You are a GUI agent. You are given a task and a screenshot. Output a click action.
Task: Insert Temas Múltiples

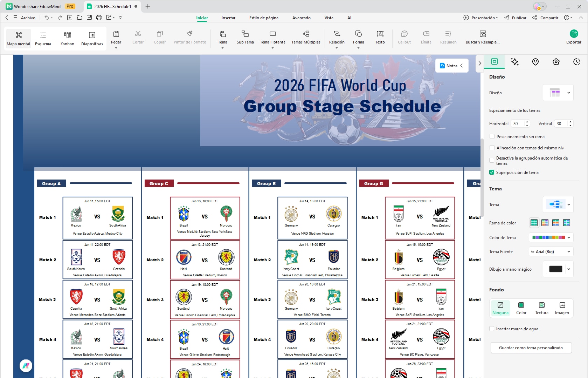(306, 37)
